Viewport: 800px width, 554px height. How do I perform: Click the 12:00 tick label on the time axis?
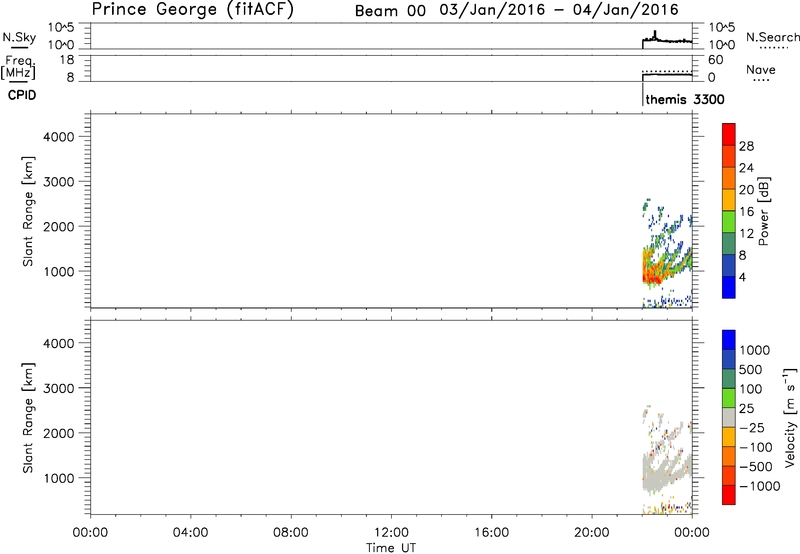tap(391, 533)
